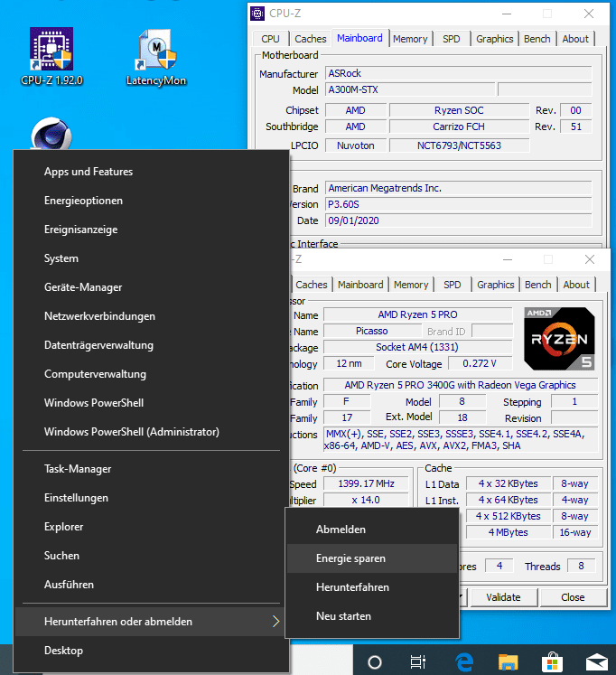Screen dimensions: 616x675
Task: Open SPD tab in lower CPU-Z window
Action: click(453, 285)
